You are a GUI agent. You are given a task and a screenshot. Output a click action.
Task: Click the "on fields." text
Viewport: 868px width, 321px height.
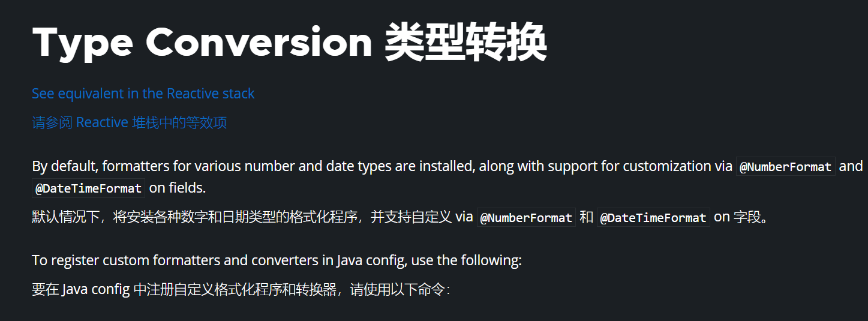(178, 188)
